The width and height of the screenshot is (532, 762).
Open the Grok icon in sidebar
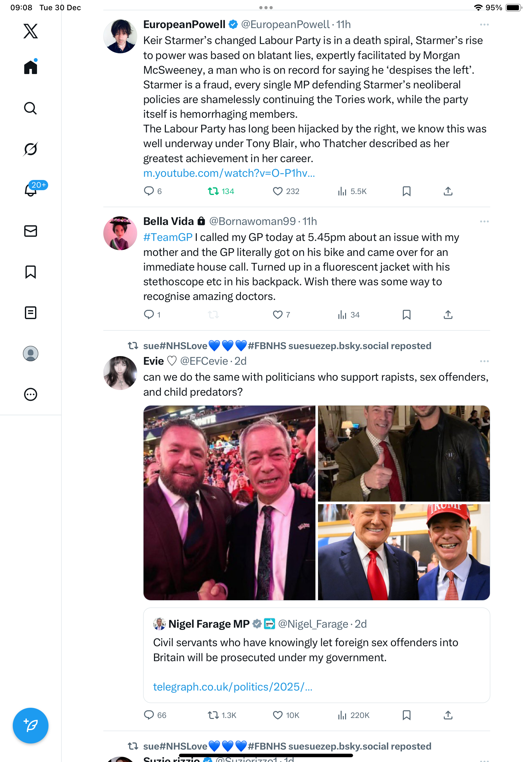31,149
